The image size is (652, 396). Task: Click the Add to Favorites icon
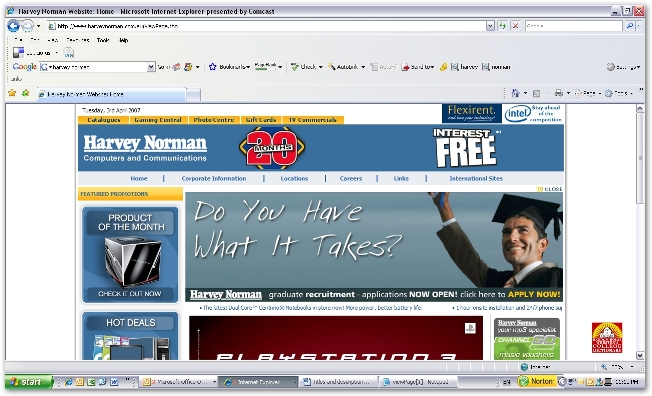coord(25,93)
